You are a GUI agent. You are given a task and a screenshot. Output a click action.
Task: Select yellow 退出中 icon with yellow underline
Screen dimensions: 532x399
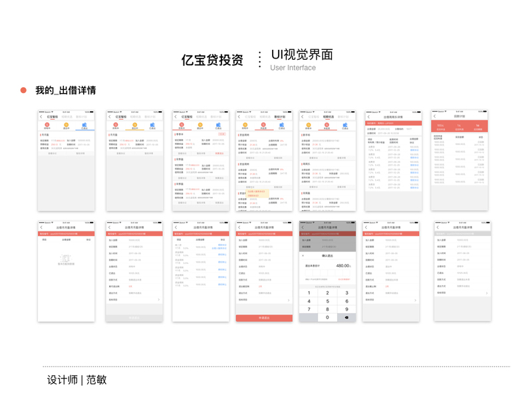pos(135,126)
